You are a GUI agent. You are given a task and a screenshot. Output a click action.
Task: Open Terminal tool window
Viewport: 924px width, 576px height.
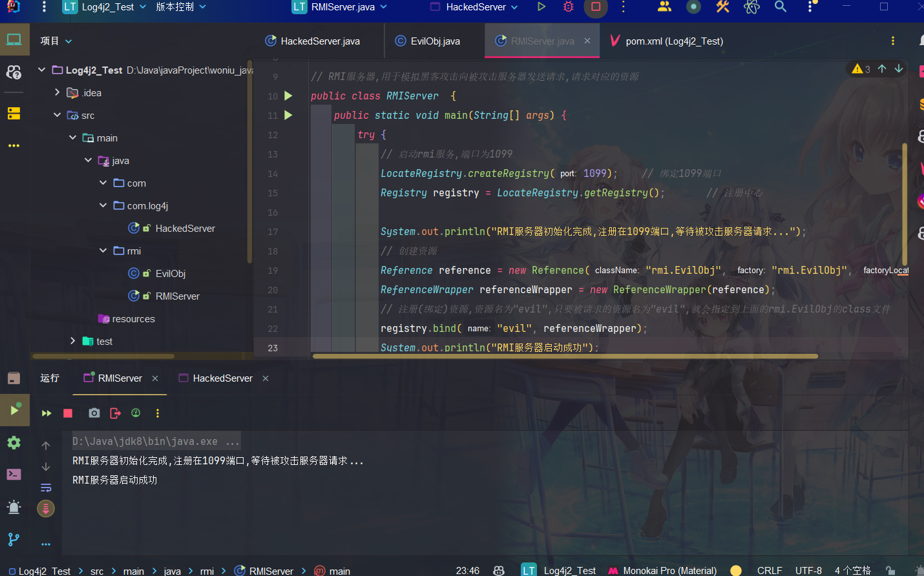(x=14, y=475)
